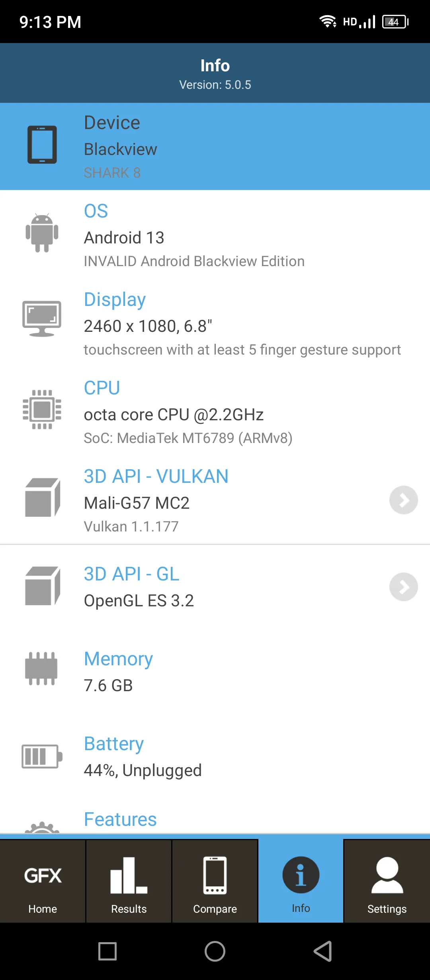
Task: Tap the CPU chip icon
Action: [42, 409]
